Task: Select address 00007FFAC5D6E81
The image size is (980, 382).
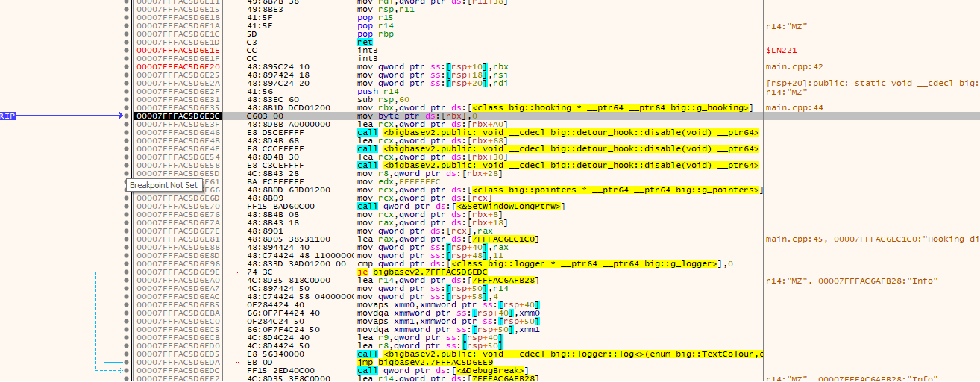Action: tap(178, 239)
